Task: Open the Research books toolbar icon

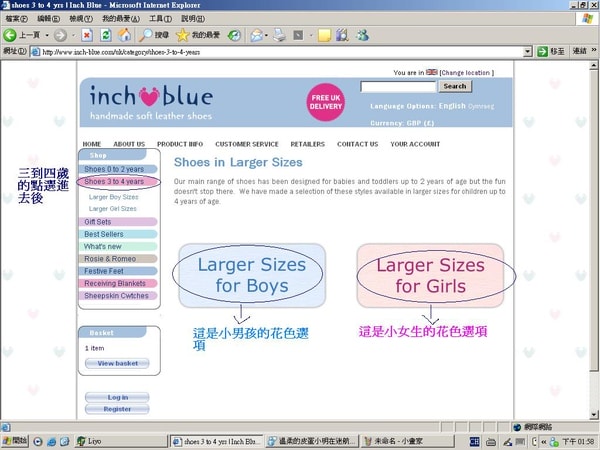Action: [x=342, y=35]
